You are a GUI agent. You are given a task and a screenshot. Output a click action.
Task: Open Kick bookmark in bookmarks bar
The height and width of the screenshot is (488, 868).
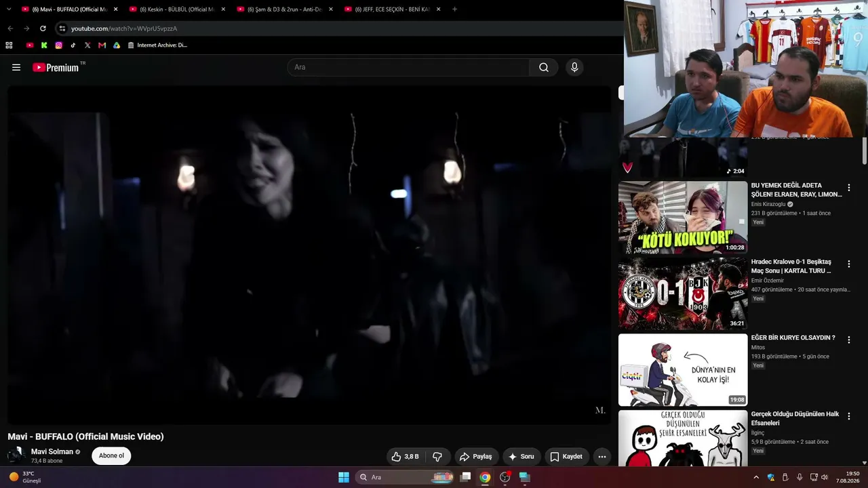click(x=44, y=45)
